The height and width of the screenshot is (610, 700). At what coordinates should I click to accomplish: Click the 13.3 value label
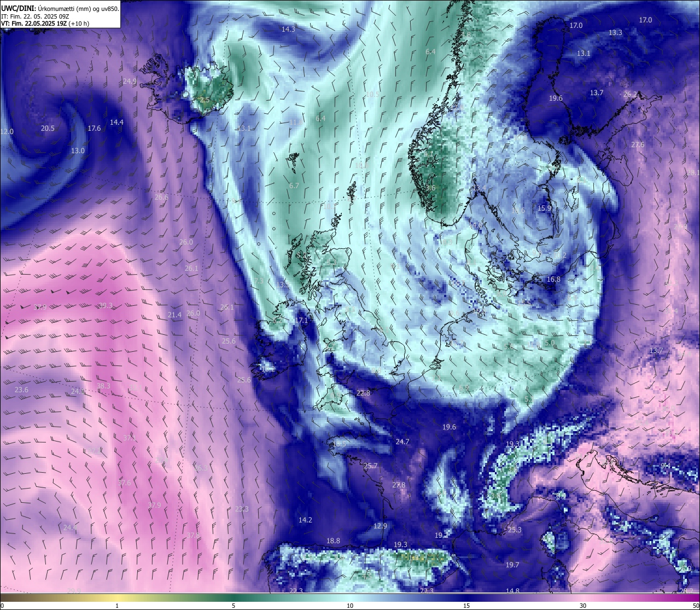615,33
